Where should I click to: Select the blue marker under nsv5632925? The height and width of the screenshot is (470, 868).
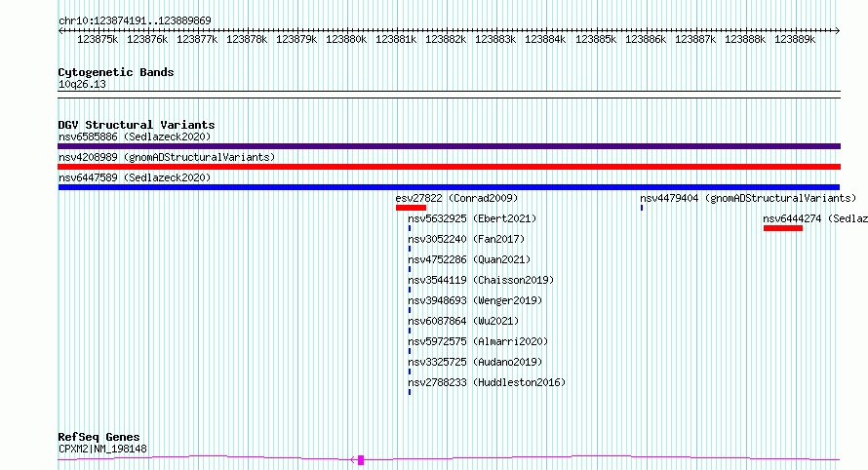click(410, 228)
